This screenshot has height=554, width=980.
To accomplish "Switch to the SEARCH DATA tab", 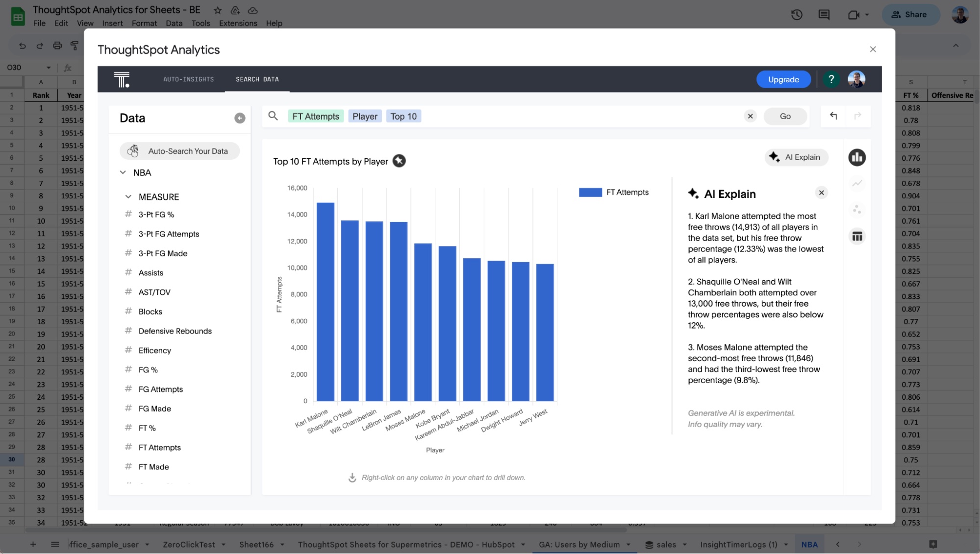I will point(257,79).
